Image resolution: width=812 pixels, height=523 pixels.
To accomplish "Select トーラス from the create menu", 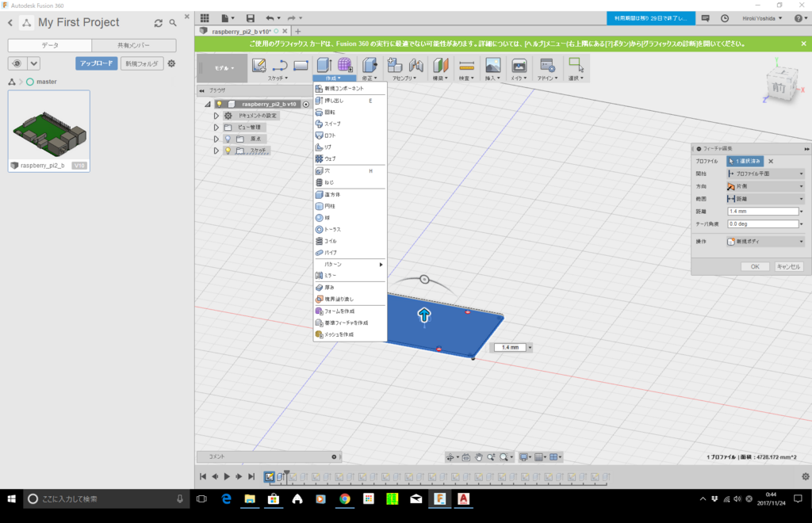I will tap(350, 229).
